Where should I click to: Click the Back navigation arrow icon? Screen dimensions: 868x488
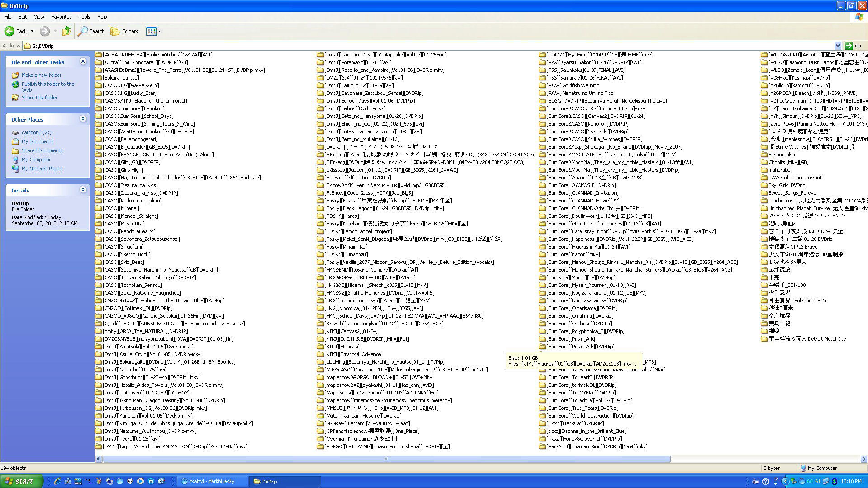pos(9,31)
